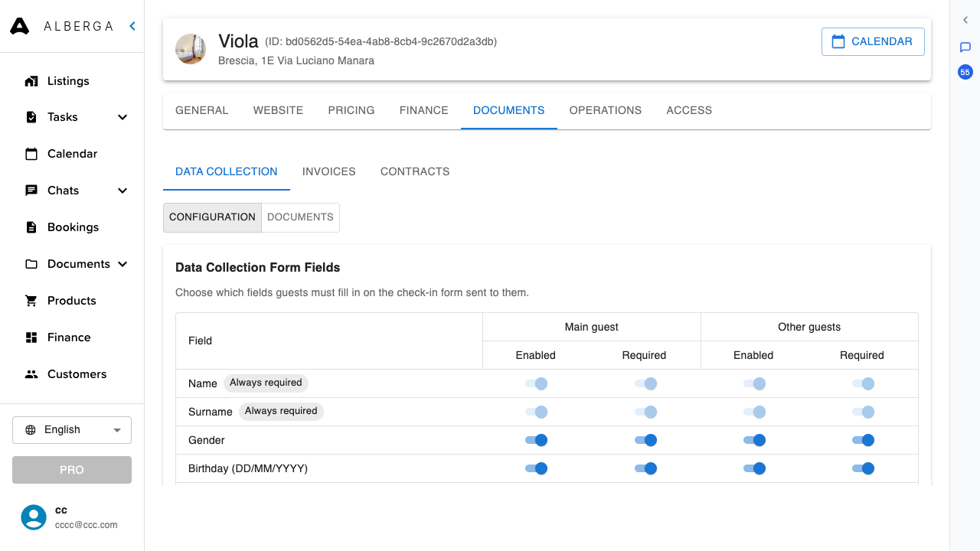Click the Gender field label
The width and height of the screenshot is (980, 551).
207,440
